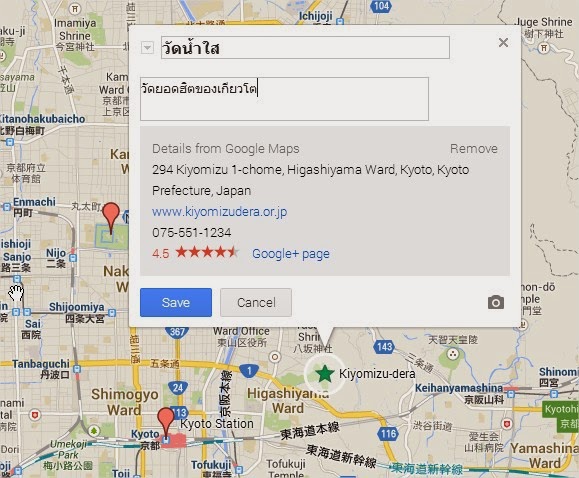Click the description text box
The image size is (579, 478).
pyautogui.click(x=284, y=99)
